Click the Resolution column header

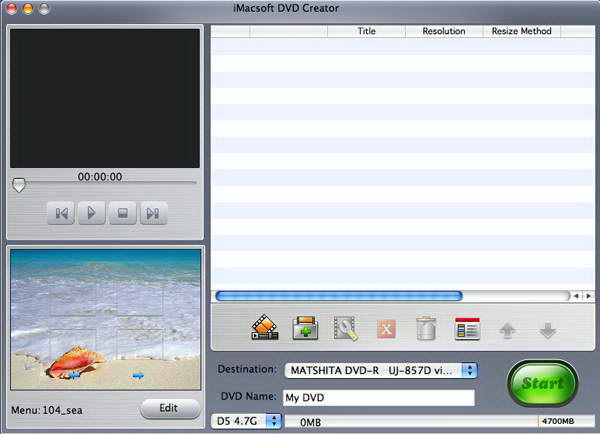click(x=444, y=31)
